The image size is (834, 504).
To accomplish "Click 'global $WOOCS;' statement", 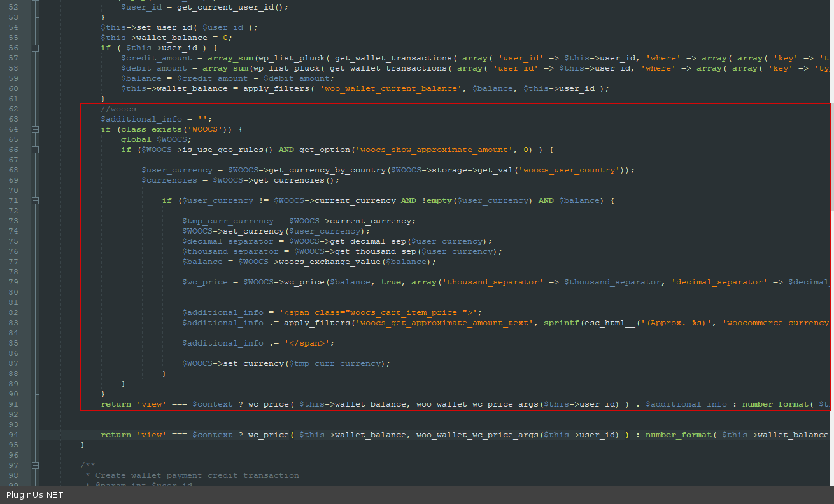I will point(157,139).
